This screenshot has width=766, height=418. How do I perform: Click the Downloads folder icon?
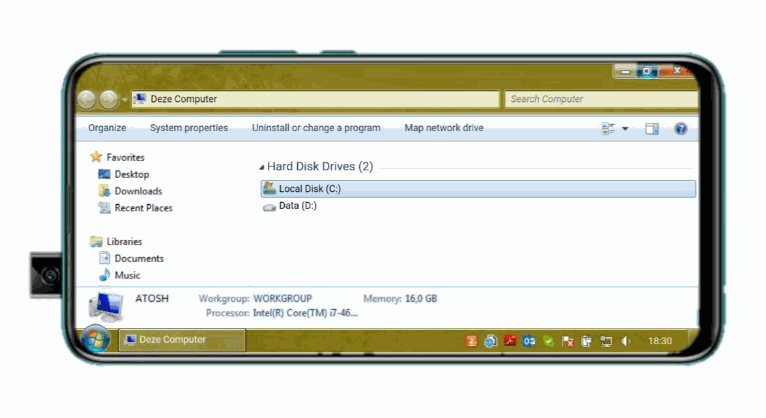[x=104, y=191]
